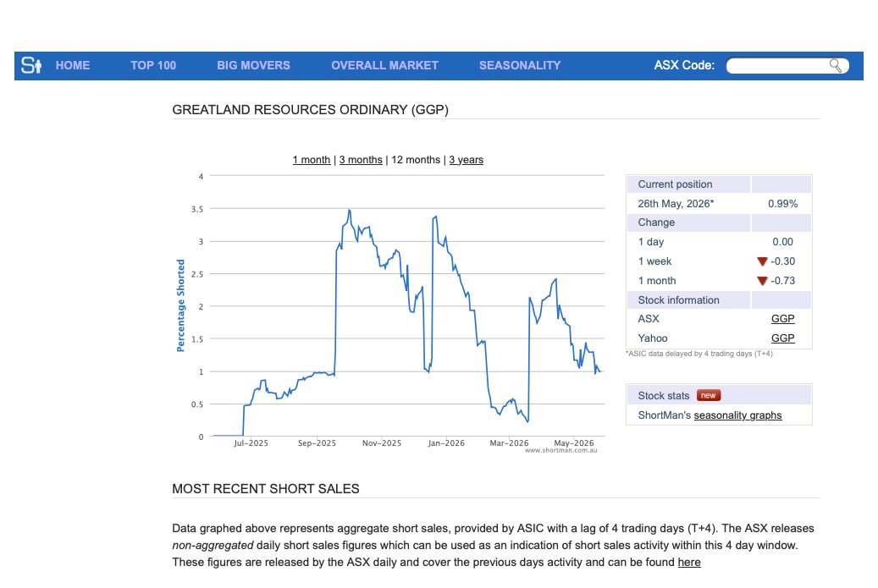Click the -0.30 weekly change value
Viewport: 878px width, 588px height.
(x=783, y=261)
